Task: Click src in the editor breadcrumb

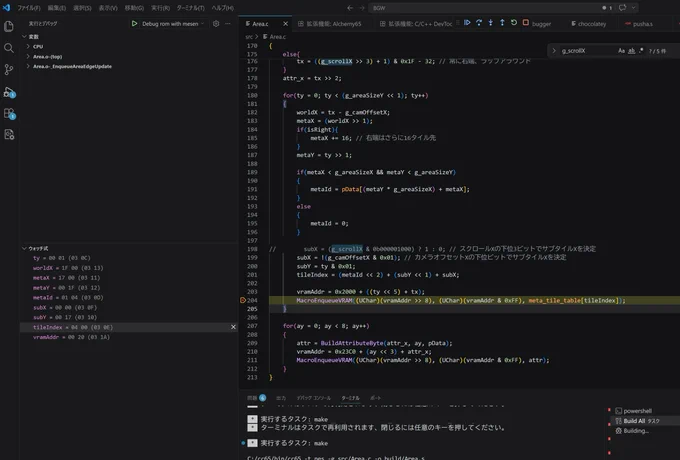Action: pyautogui.click(x=249, y=37)
